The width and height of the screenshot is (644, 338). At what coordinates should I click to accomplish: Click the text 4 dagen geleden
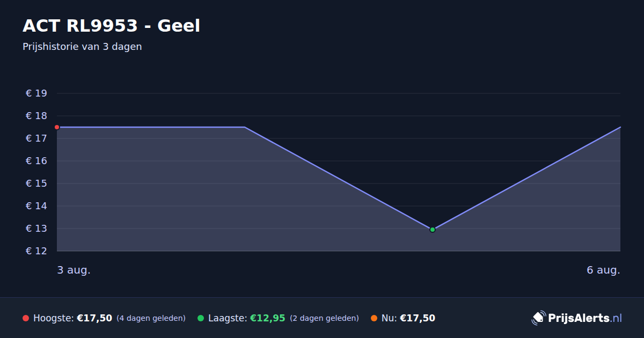pyautogui.click(x=151, y=318)
